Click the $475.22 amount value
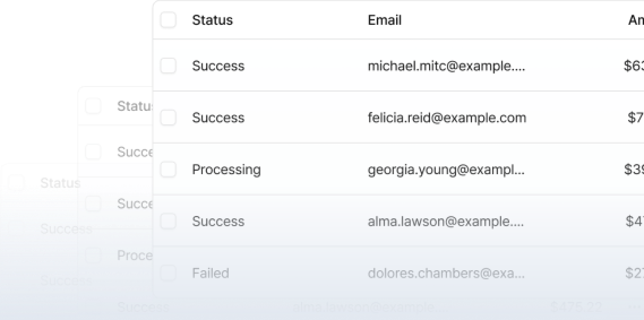Viewport: 644px width, 320px height. tap(576, 307)
